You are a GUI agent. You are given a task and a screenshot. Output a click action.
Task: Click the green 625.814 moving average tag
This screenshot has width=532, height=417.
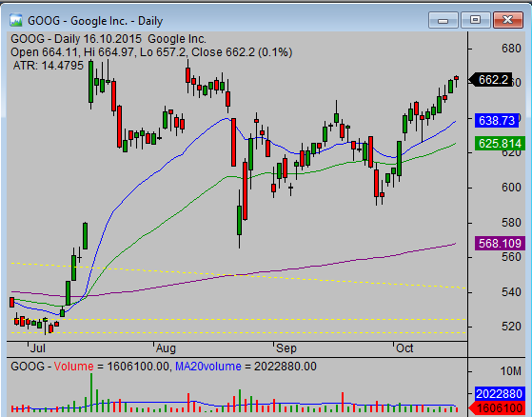pyautogui.click(x=500, y=144)
